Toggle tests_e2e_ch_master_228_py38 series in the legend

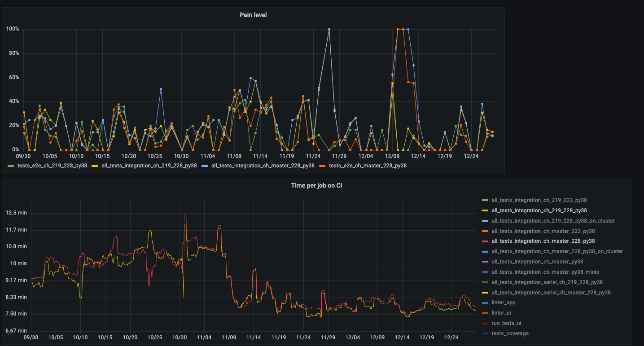tap(368, 166)
